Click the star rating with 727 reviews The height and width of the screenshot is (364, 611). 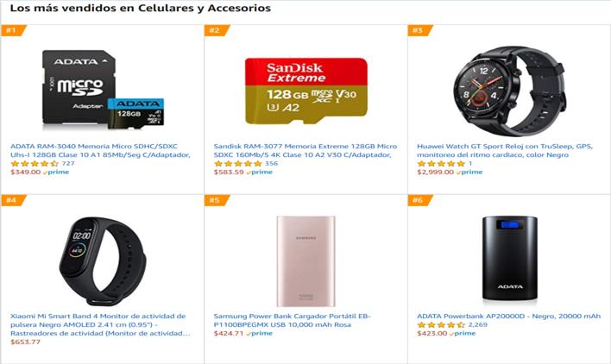35,163
